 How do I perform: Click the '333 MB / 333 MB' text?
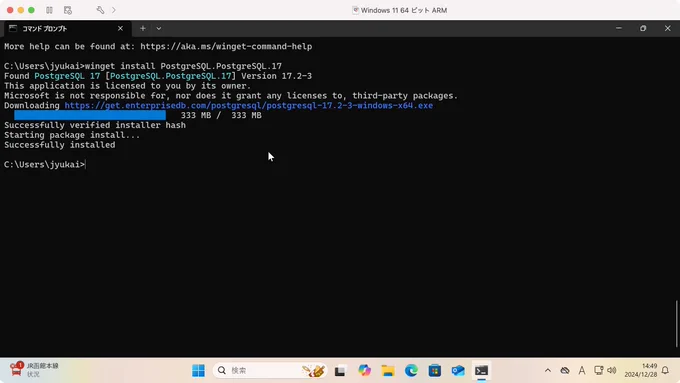coord(221,115)
